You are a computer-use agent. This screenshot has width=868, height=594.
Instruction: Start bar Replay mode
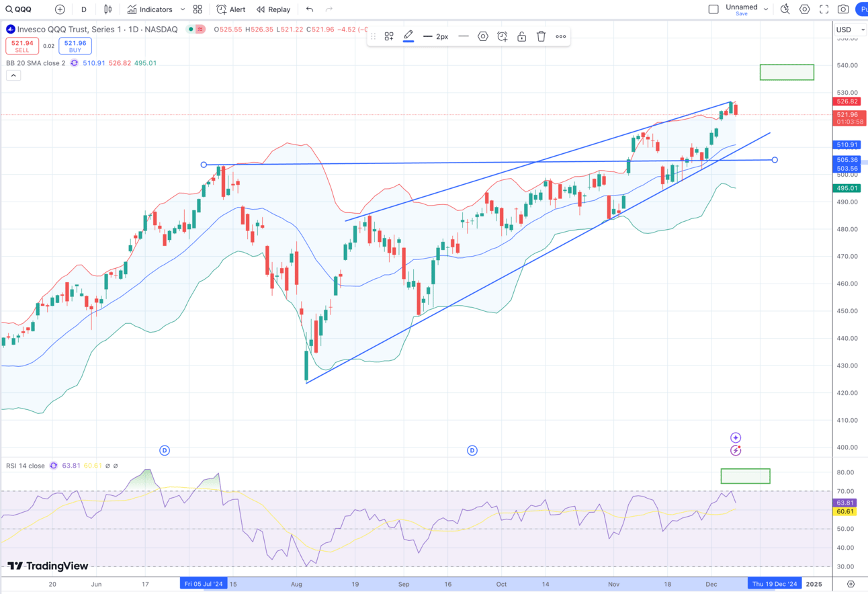click(x=273, y=9)
